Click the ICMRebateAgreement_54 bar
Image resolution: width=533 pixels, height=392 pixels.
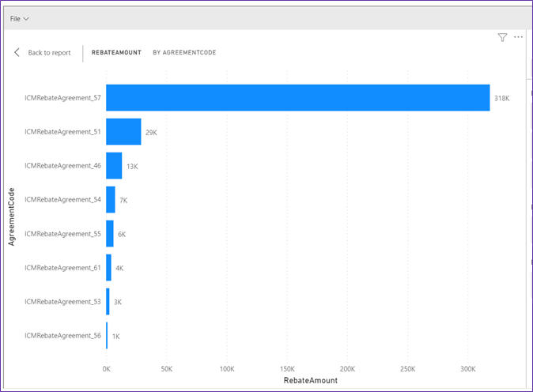click(111, 200)
